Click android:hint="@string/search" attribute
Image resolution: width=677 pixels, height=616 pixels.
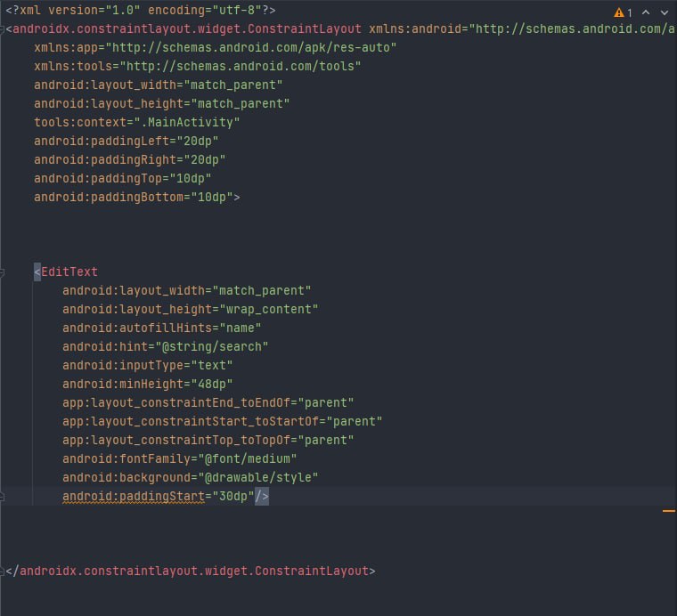(166, 347)
